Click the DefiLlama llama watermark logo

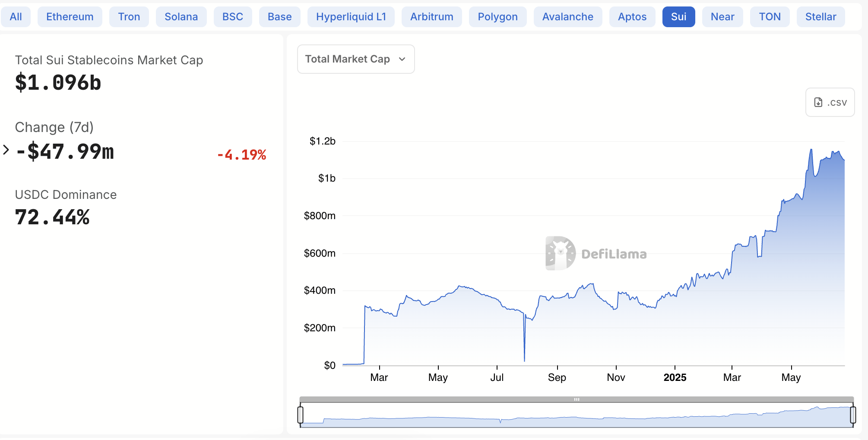point(559,253)
